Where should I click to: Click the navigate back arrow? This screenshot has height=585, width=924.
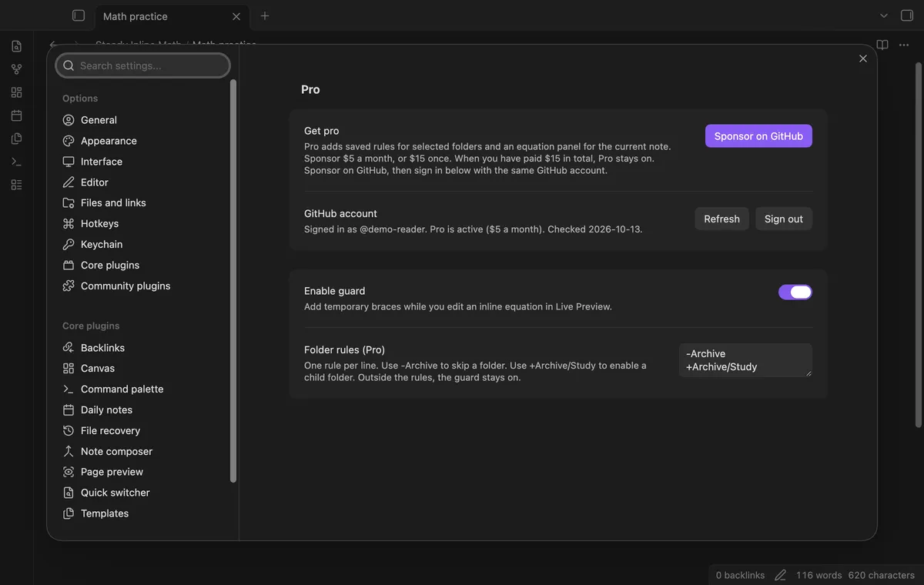53,45
